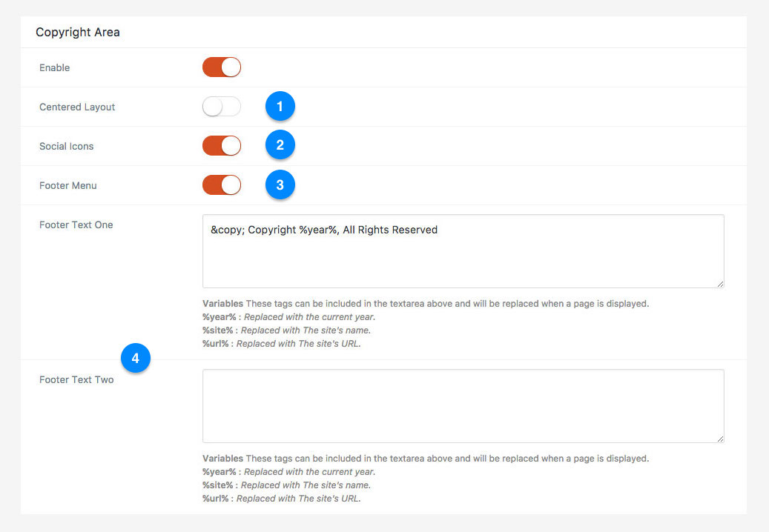Image resolution: width=769 pixels, height=532 pixels.
Task: Click the %url% tag under Footer Text Two
Action: point(215,498)
